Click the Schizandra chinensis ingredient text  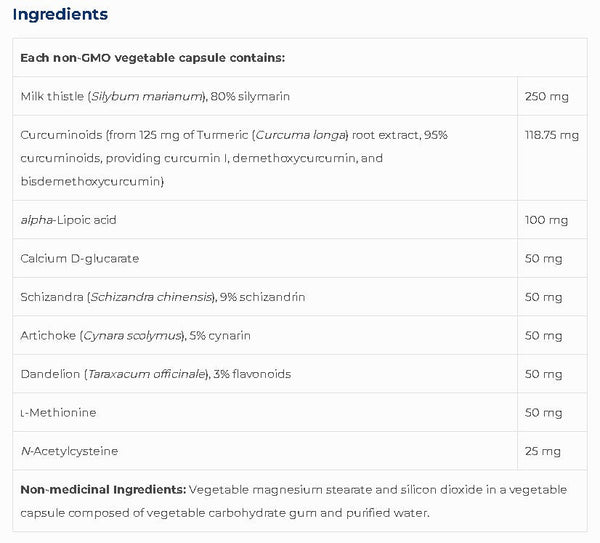pos(162,297)
